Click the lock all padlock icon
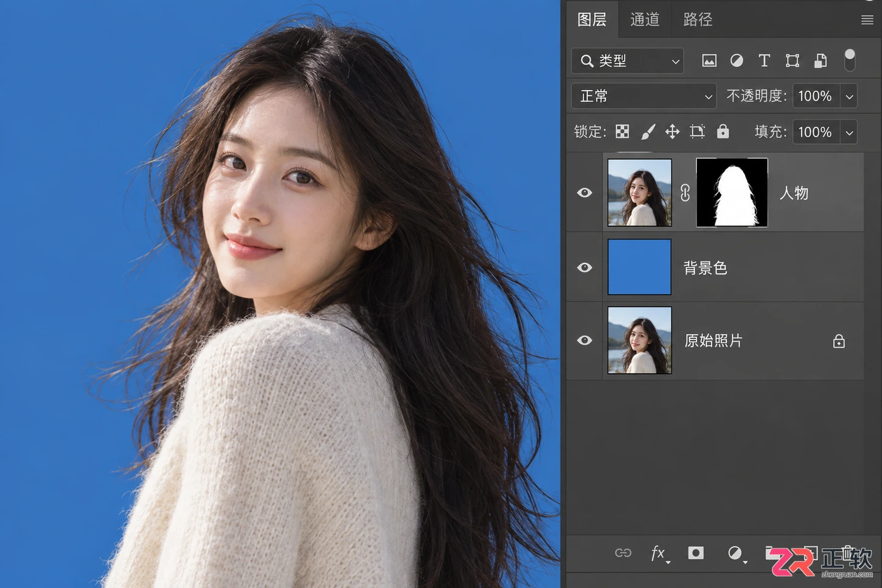This screenshot has height=588, width=882. click(723, 132)
